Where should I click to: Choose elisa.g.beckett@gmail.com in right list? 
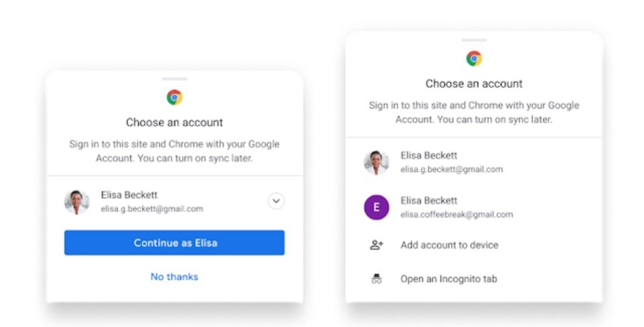[x=474, y=162]
